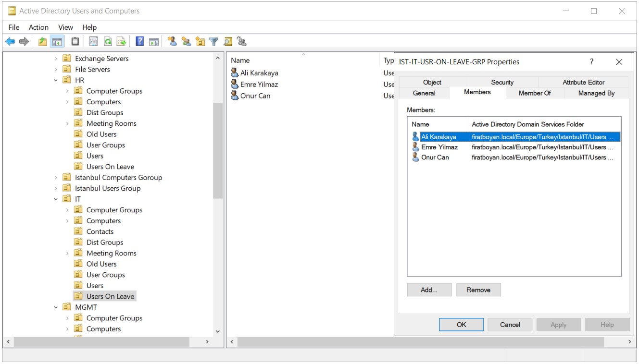Sort by Name column in main list
The height and width of the screenshot is (364, 639).
click(x=240, y=61)
